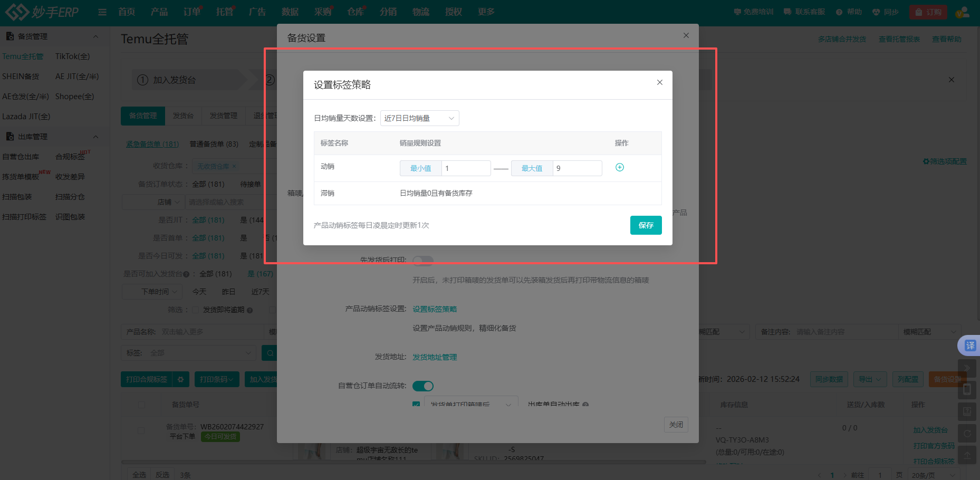The image size is (980, 480).
Task: Click the hamburger menu icon near 妙手ERP logo
Action: [102, 12]
